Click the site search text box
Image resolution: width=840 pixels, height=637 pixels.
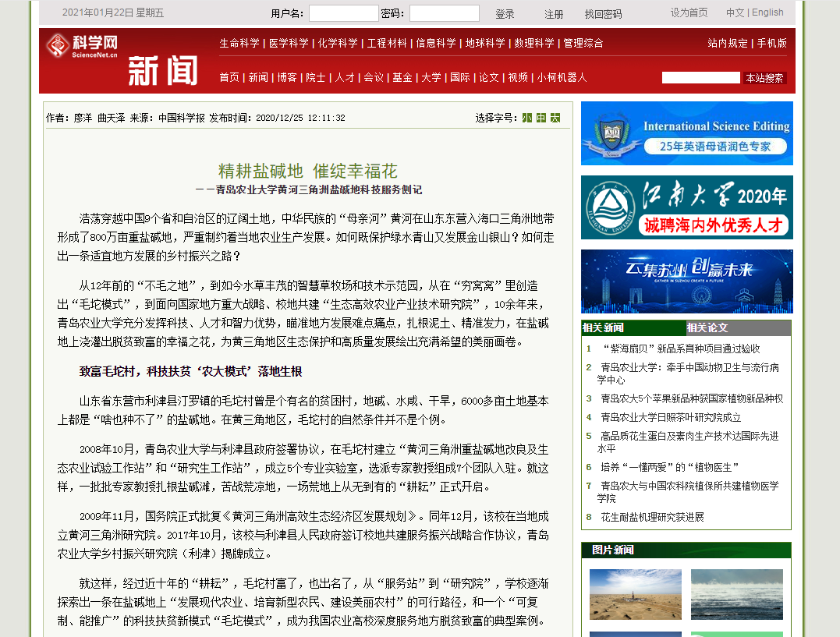pos(700,77)
